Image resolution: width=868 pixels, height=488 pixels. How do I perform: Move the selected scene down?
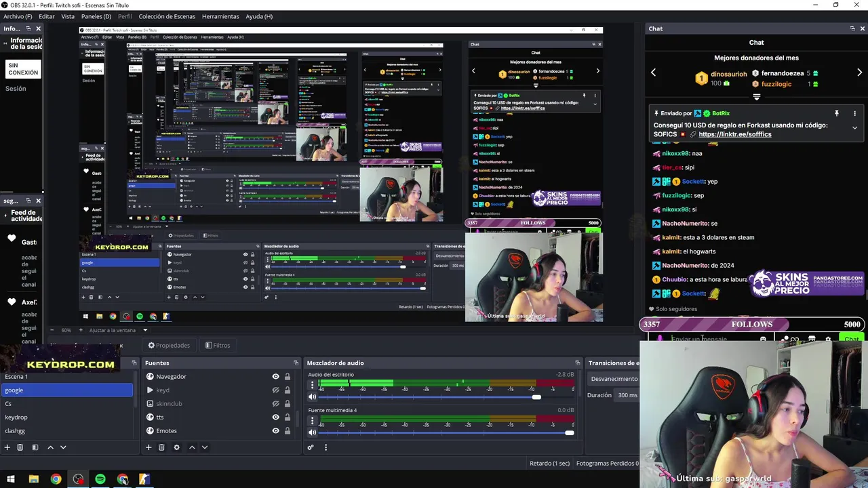coord(63,447)
